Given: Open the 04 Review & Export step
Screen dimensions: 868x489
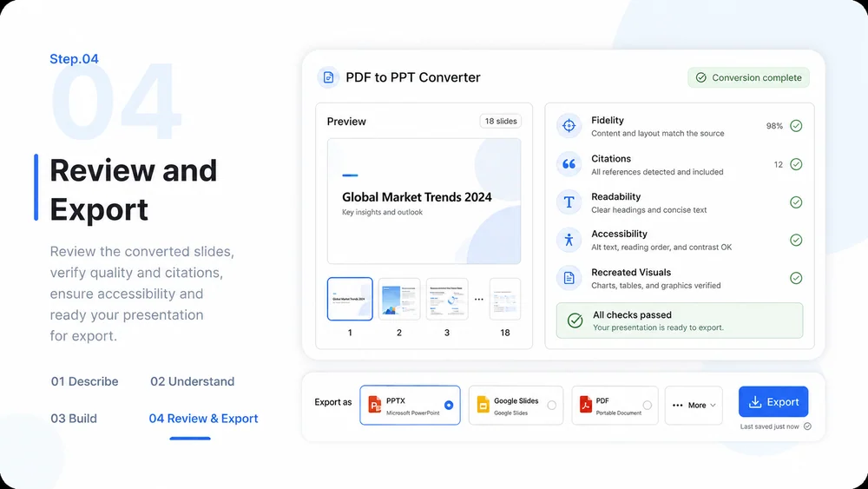Looking at the screenshot, I should (203, 419).
